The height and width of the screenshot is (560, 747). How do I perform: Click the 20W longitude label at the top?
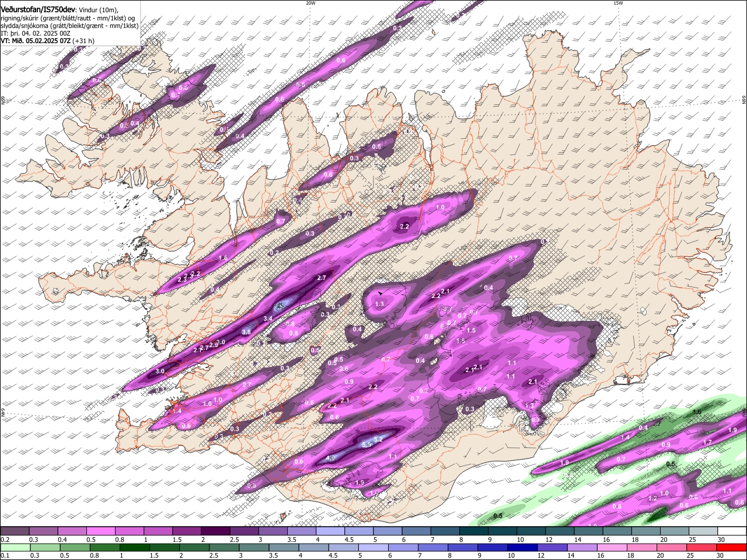(x=310, y=3)
